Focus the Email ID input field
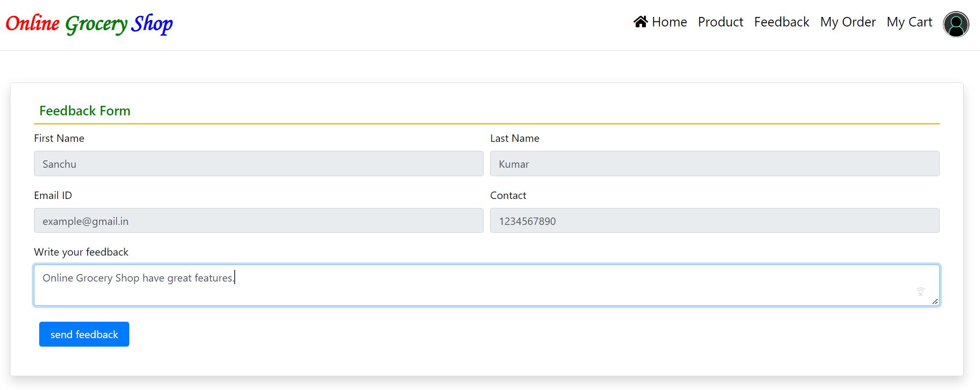 tap(259, 221)
